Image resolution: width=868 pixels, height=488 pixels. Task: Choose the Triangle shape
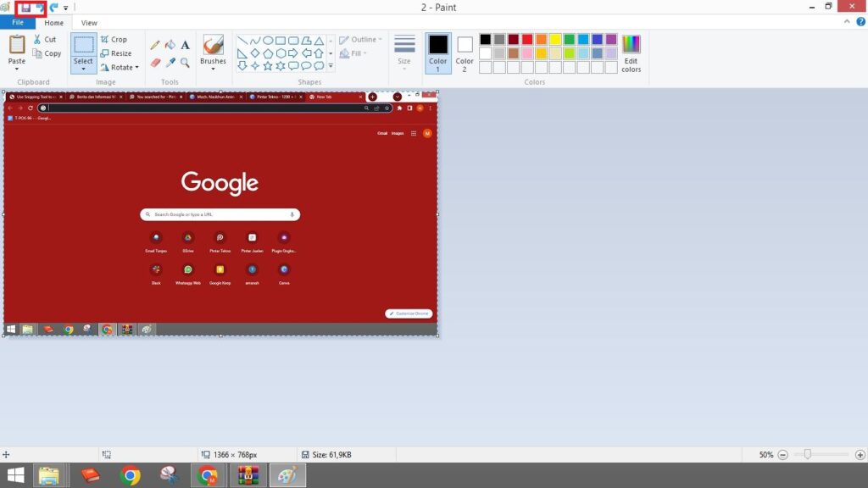pos(319,41)
